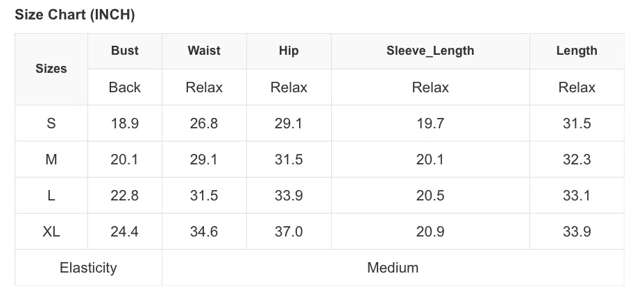Click the XL hip value 37.0
Image resolution: width=644 pixels, height=301 pixels.
coord(289,232)
